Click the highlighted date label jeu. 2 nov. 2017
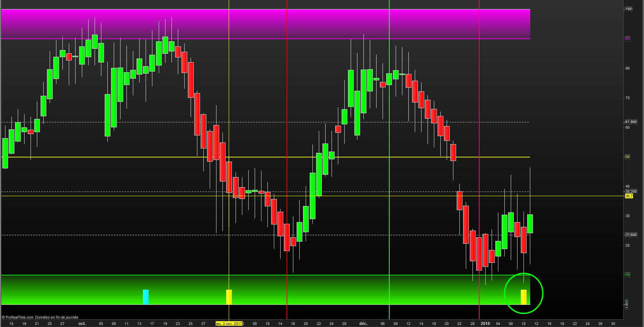 point(229,324)
